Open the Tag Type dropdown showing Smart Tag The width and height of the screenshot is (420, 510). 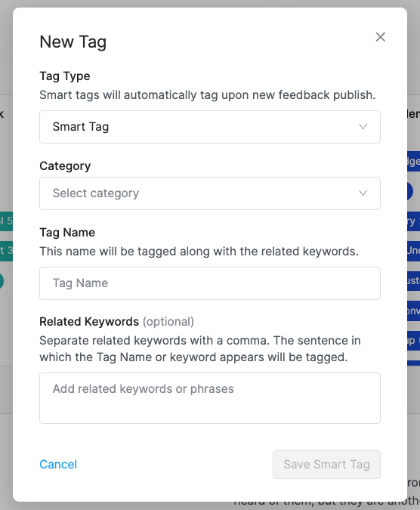(210, 127)
